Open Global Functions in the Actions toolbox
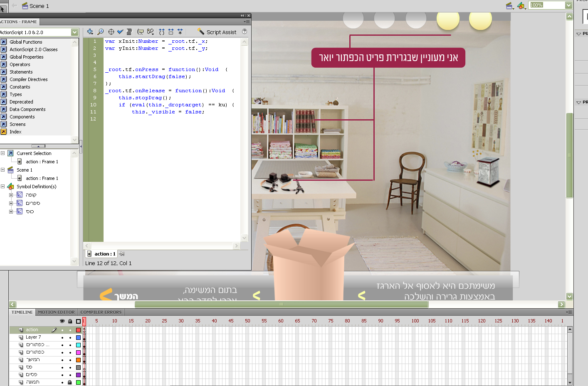588x386 pixels. click(26, 42)
